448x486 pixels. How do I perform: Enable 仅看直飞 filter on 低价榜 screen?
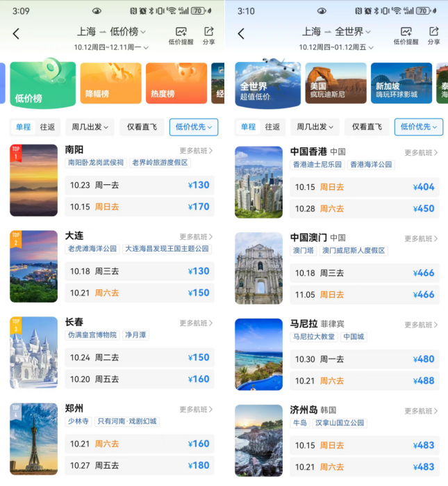142,127
